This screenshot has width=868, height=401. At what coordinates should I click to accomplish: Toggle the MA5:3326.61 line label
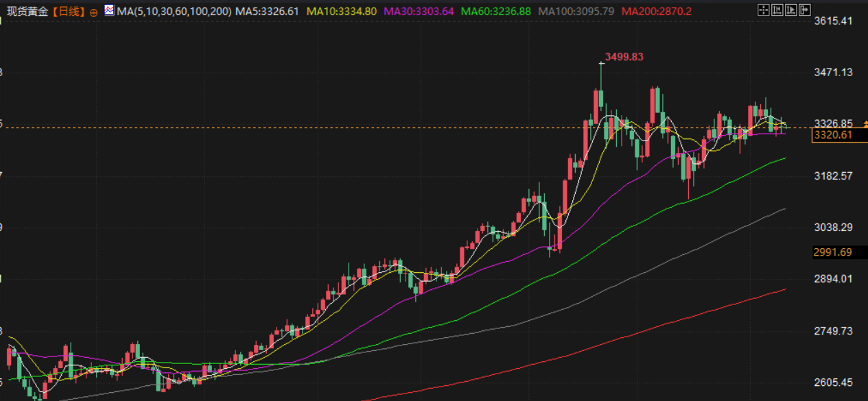pos(267,12)
